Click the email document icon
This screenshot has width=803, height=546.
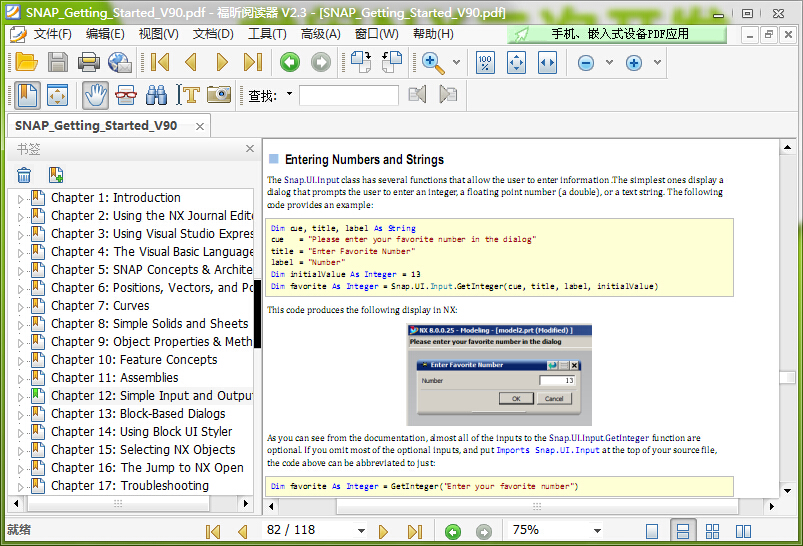pos(120,62)
